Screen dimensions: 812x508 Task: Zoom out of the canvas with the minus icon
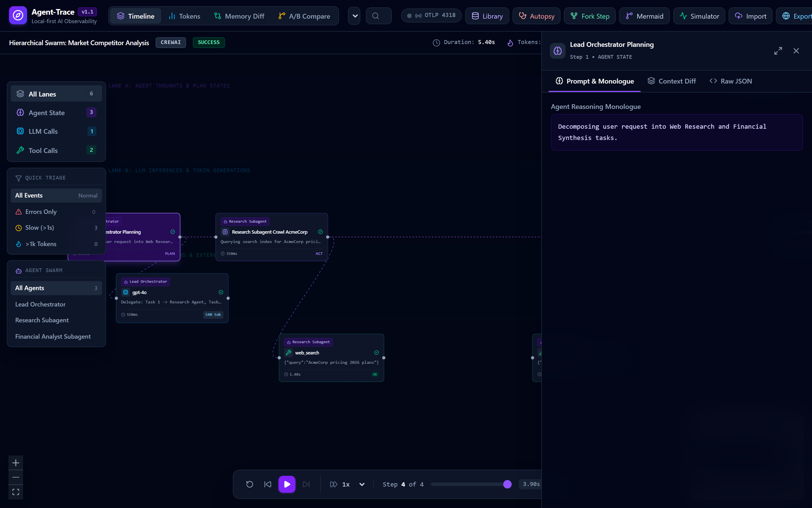(16, 477)
